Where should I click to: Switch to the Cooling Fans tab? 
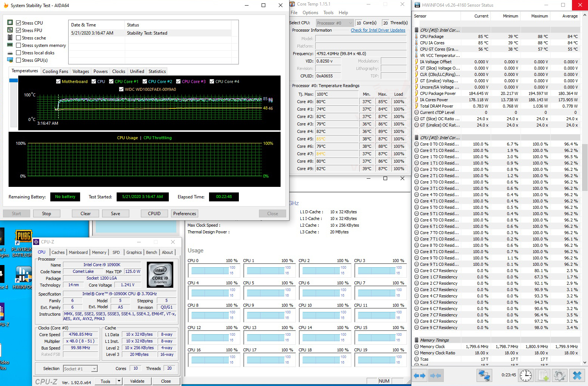(x=55, y=71)
